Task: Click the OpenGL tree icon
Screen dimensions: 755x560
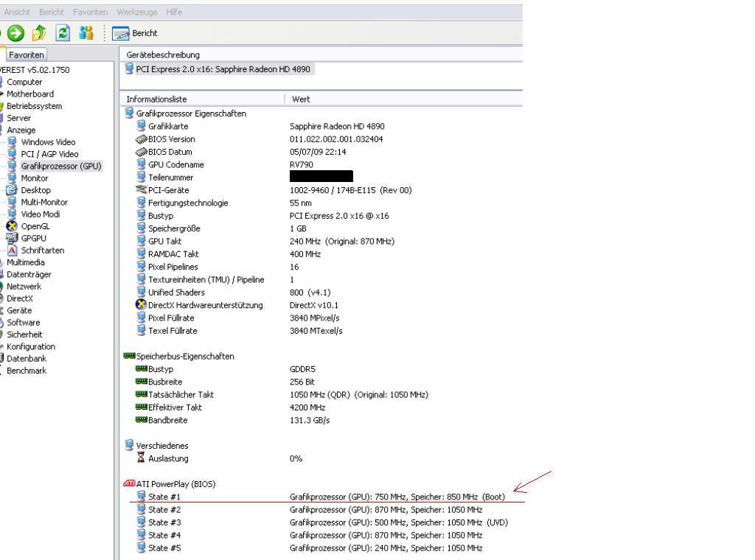Action: pyautogui.click(x=12, y=226)
